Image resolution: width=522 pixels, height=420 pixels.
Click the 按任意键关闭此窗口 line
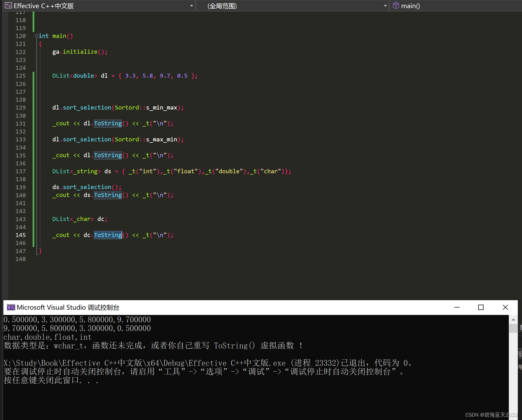[x=51, y=380]
